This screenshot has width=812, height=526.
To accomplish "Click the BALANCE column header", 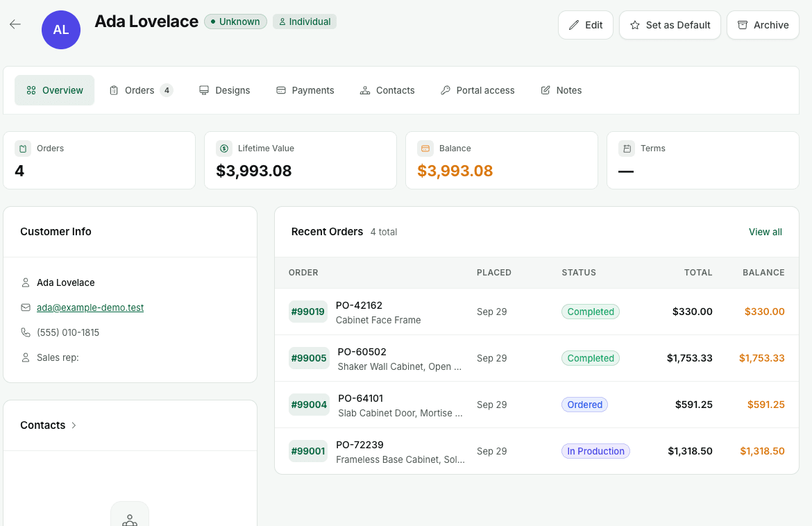I will pyautogui.click(x=764, y=272).
